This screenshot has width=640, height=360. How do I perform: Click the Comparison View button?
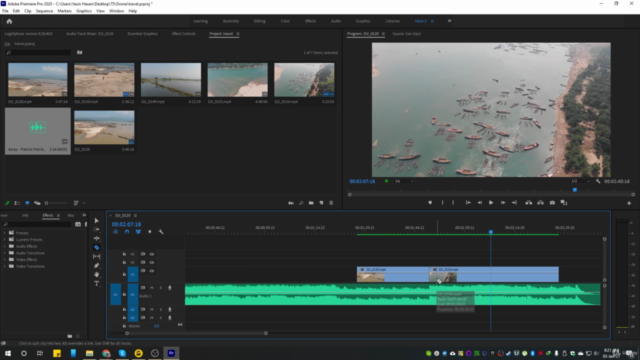564,202
